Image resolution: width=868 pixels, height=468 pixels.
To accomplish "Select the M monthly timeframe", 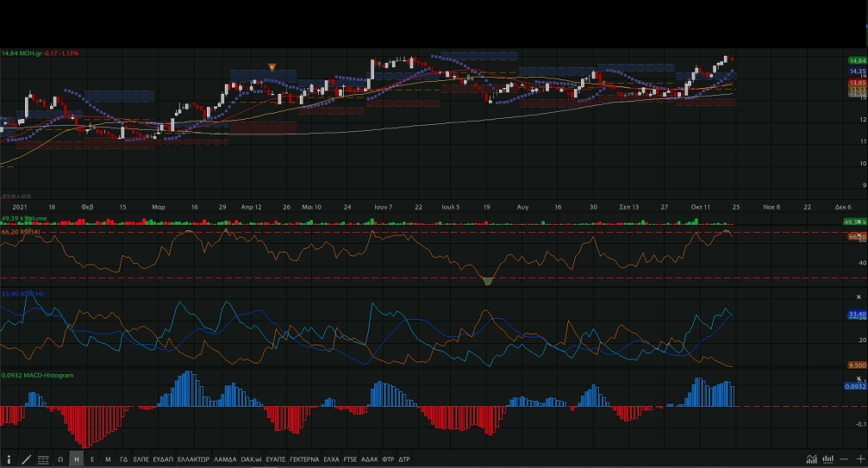I will pos(108,459).
